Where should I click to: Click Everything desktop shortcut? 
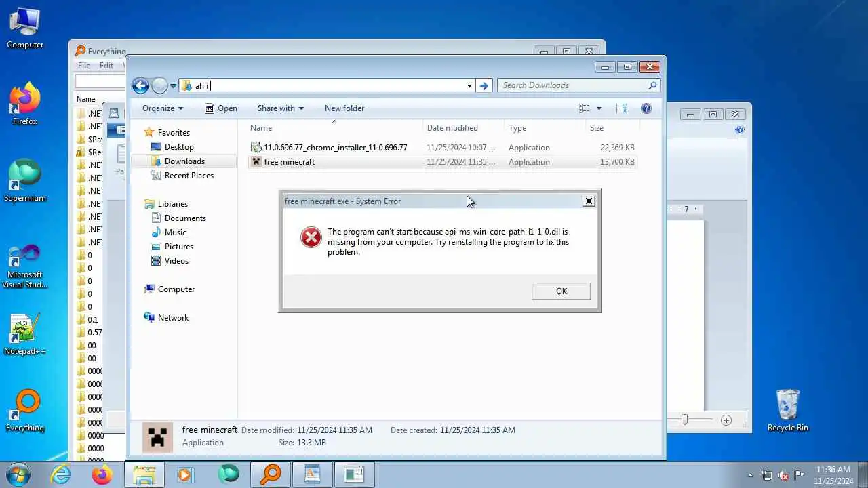coord(25,411)
